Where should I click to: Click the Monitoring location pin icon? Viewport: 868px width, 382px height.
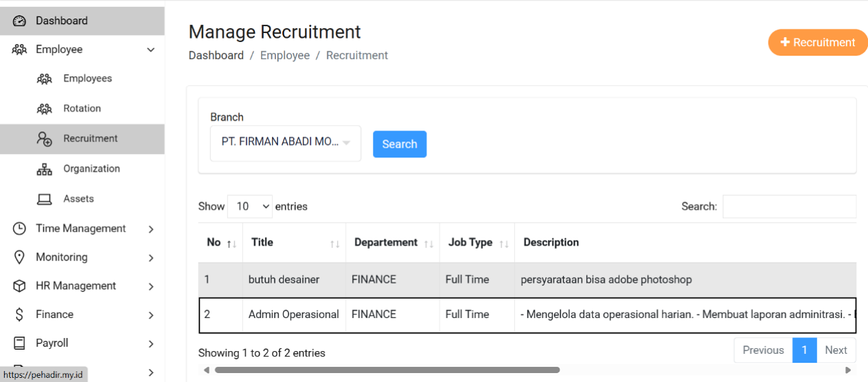pos(20,257)
